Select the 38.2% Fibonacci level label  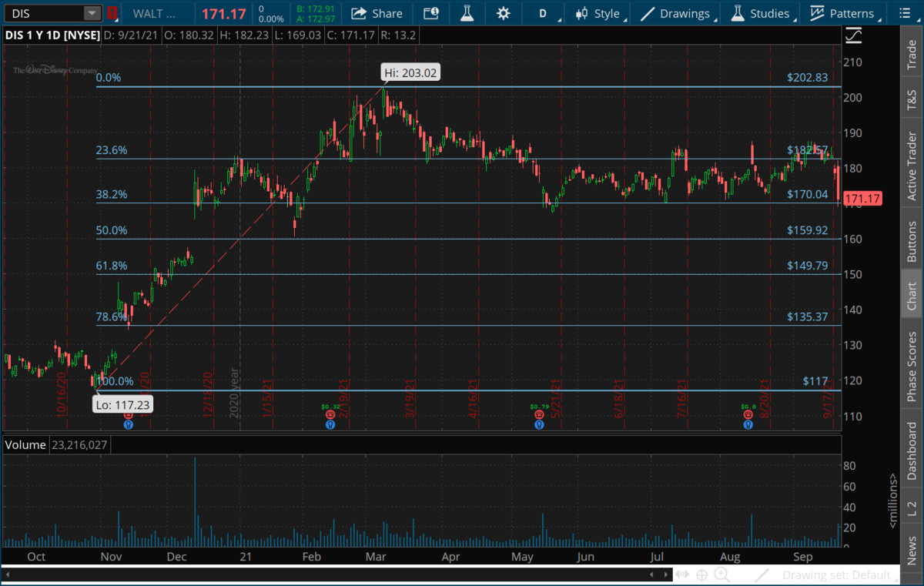(112, 195)
